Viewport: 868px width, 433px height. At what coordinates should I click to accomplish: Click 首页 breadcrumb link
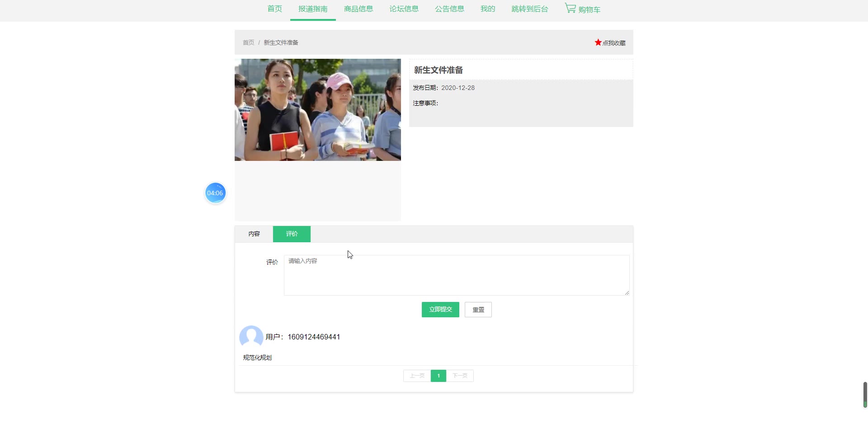pos(249,42)
